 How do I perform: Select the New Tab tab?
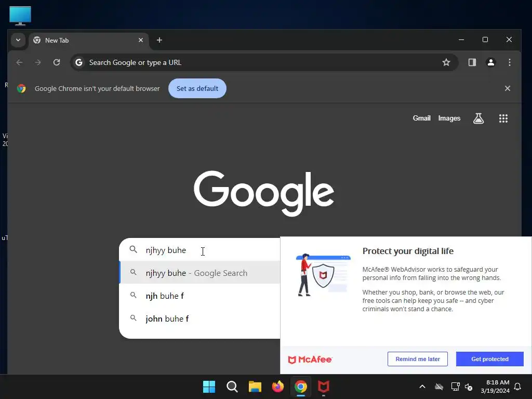coord(88,41)
